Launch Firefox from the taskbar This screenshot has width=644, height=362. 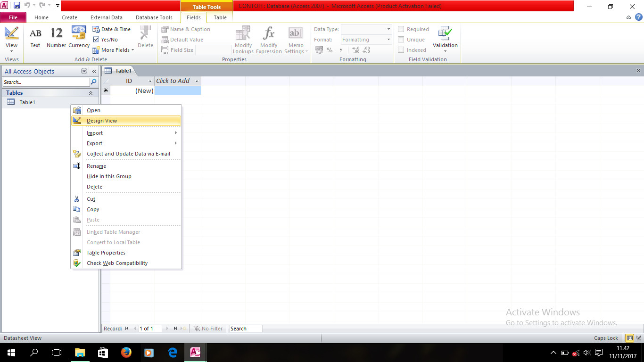click(x=126, y=352)
